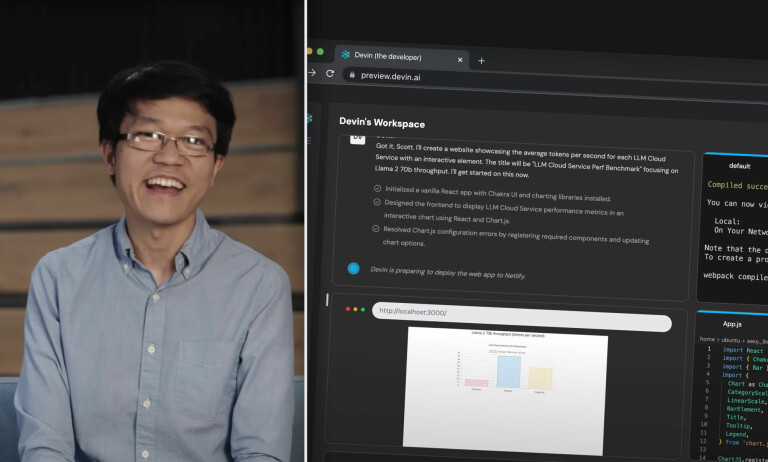Click the 'Local:' line in terminal
The width and height of the screenshot is (768, 462).
pos(727,221)
